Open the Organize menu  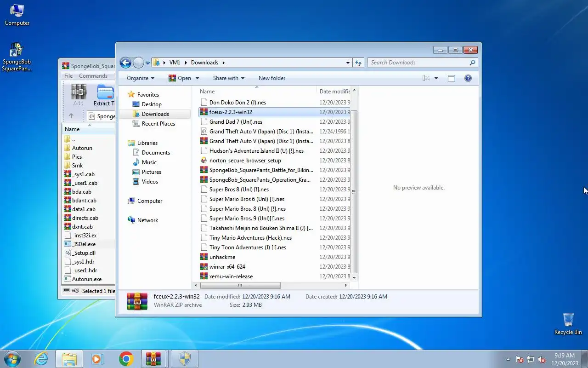(141, 78)
